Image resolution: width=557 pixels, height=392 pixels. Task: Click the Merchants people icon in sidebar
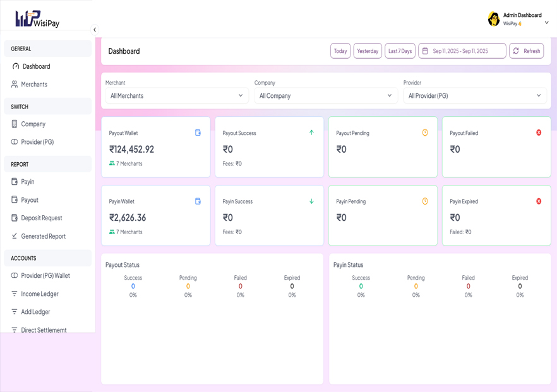pos(14,84)
